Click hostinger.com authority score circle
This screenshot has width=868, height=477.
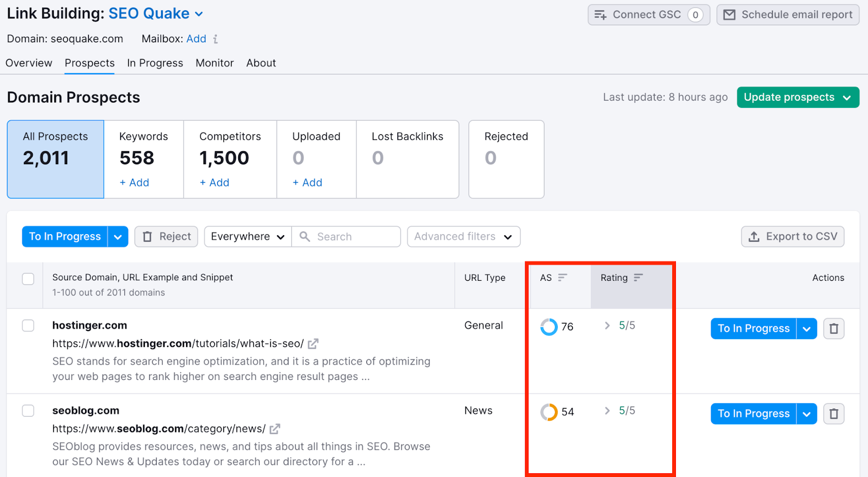point(549,327)
